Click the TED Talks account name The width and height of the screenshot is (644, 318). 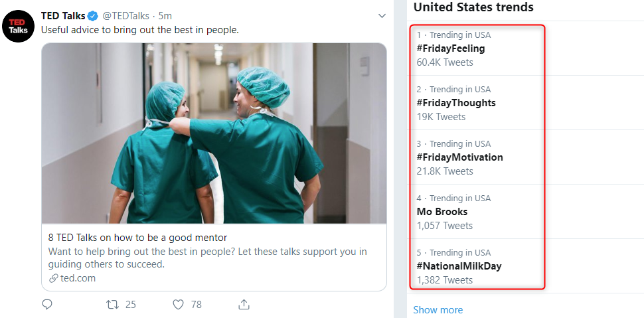click(x=63, y=16)
